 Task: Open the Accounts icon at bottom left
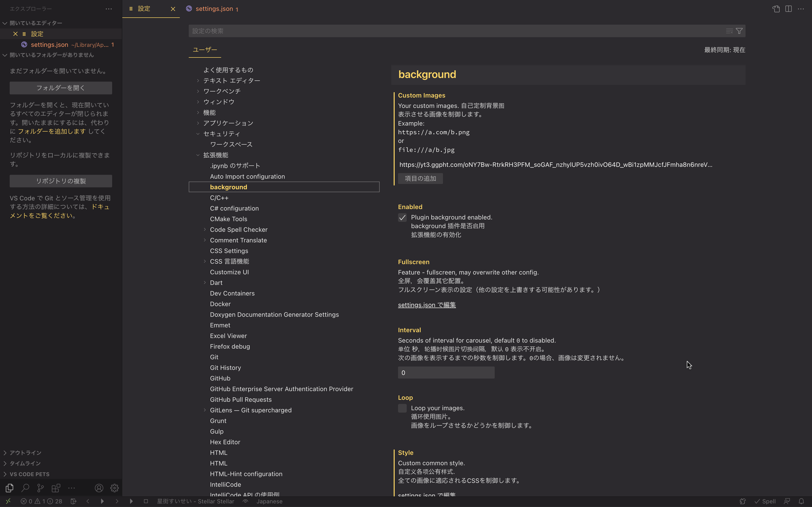click(99, 488)
